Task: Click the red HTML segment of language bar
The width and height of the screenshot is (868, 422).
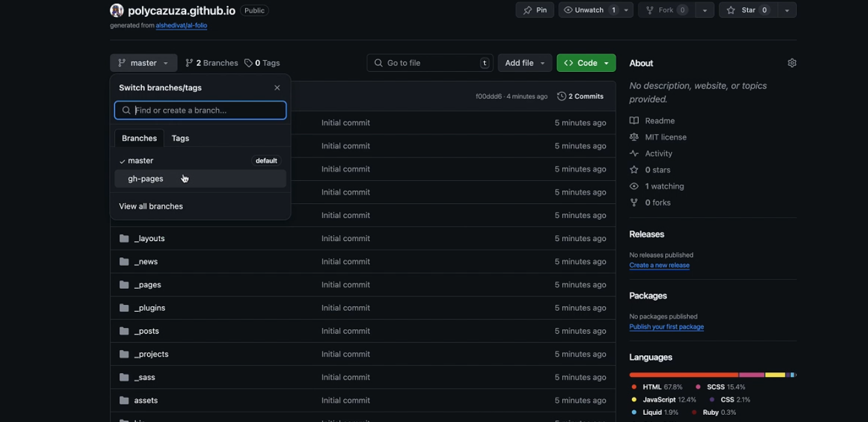Action: tap(684, 375)
